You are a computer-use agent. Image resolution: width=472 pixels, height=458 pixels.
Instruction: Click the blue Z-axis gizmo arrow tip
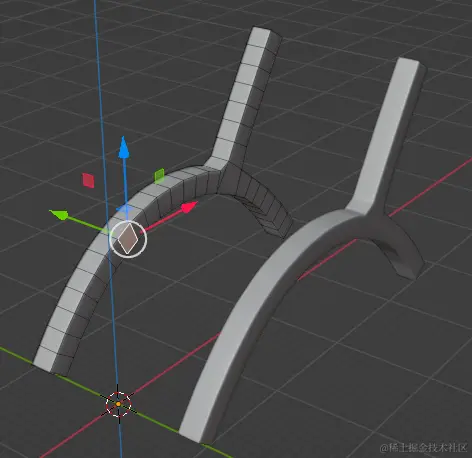tap(124, 147)
